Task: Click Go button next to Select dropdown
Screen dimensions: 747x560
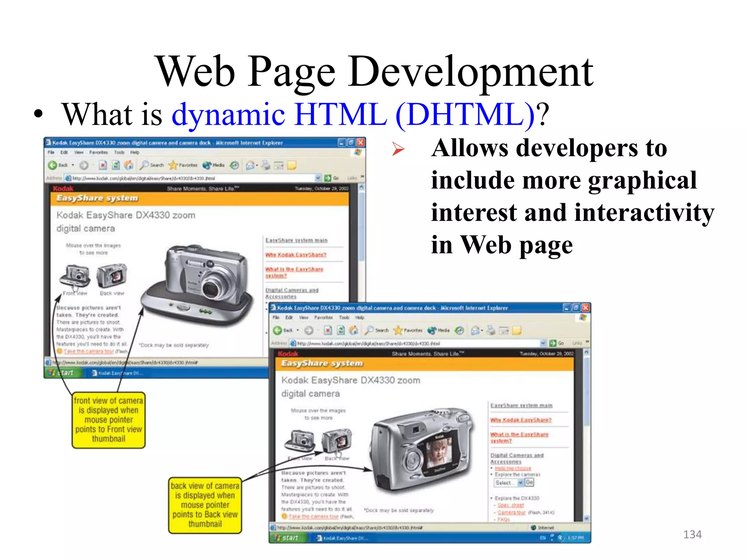Action: point(530,482)
